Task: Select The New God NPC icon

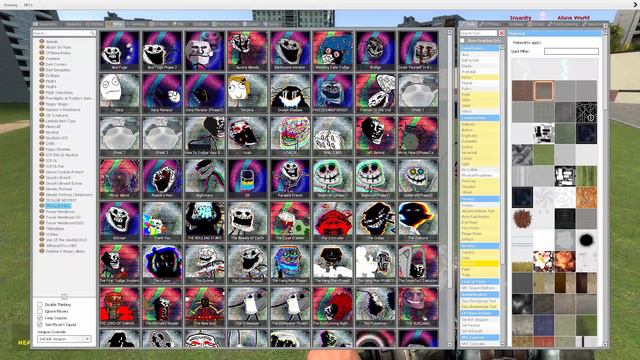Action: coord(204,307)
